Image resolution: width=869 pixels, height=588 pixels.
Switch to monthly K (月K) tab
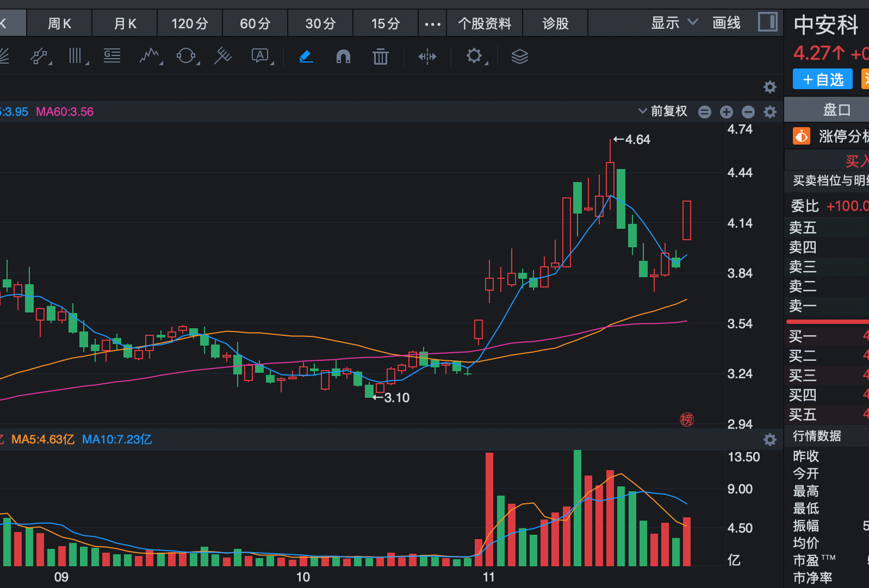coord(125,23)
